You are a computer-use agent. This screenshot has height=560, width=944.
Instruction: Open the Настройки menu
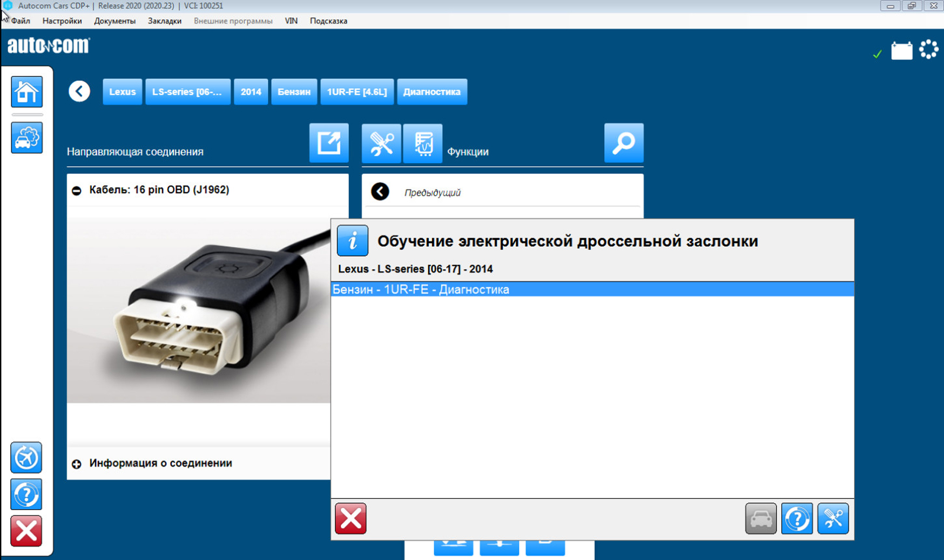[x=62, y=21]
